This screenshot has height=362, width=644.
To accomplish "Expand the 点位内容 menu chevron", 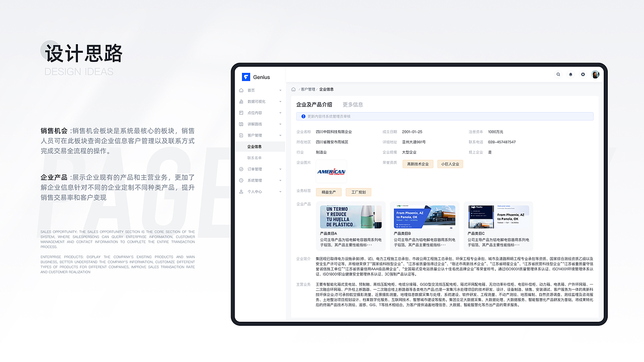I will [x=280, y=113].
